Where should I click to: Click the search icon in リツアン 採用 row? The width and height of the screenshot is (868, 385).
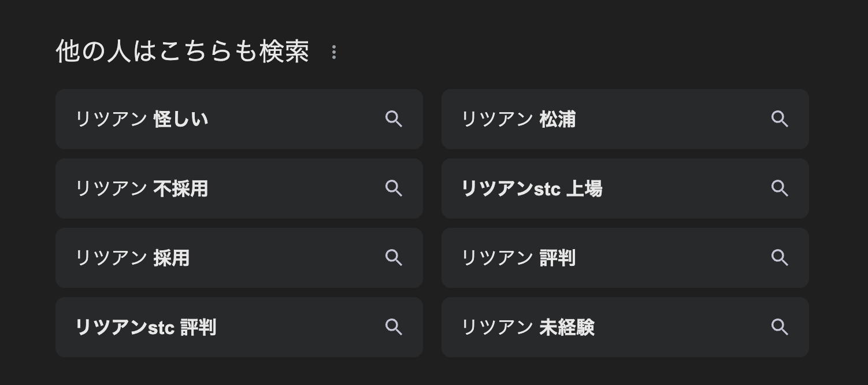tap(394, 258)
